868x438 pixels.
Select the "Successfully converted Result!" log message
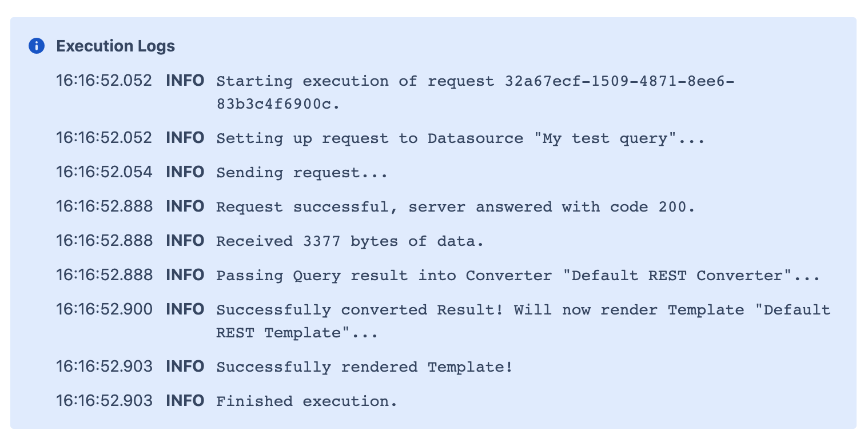pos(523,310)
